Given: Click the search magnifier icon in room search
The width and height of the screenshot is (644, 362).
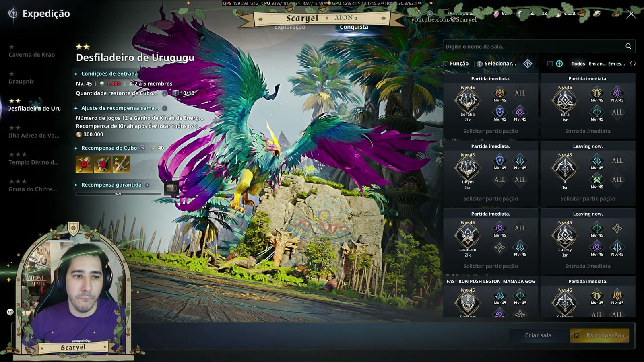Looking at the screenshot, I should click(x=628, y=47).
